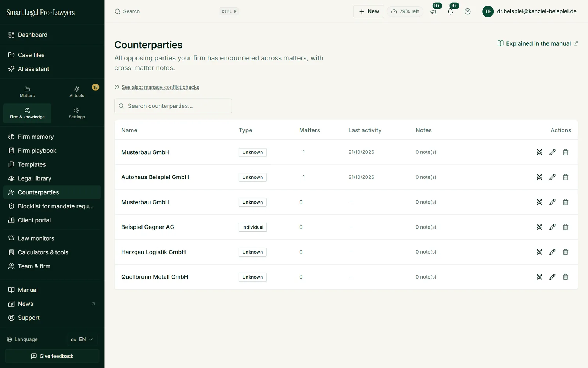588x368 pixels.
Task: Click the Give feedback button
Action: click(52, 356)
